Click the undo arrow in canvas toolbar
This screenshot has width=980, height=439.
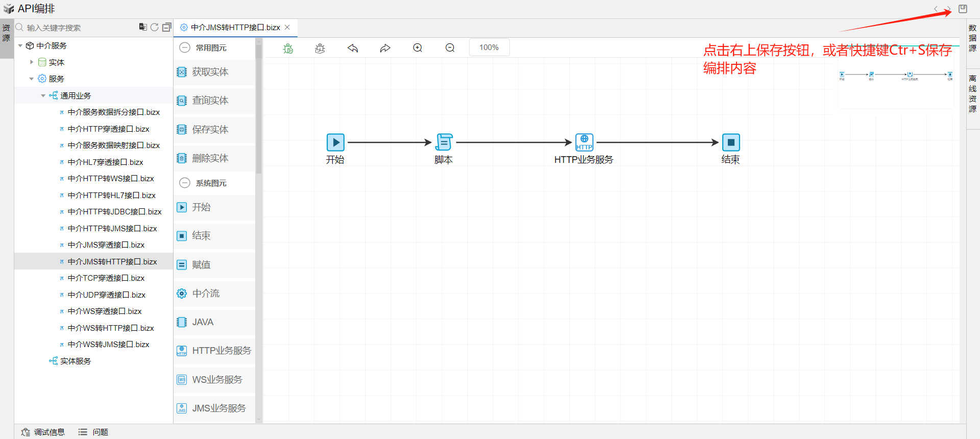point(353,48)
